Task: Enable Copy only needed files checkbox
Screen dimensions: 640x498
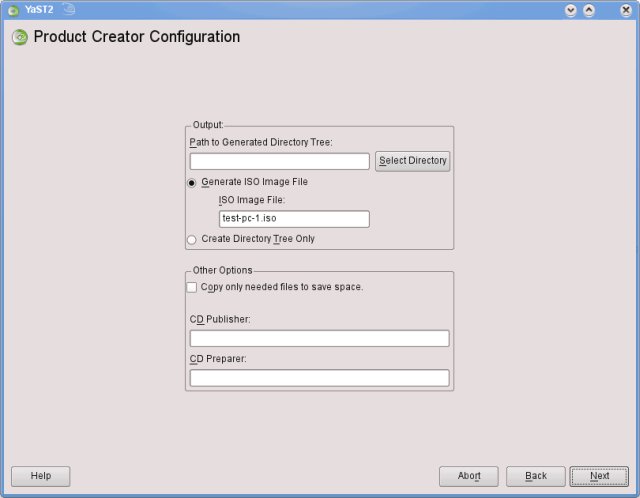Action: tap(192, 287)
